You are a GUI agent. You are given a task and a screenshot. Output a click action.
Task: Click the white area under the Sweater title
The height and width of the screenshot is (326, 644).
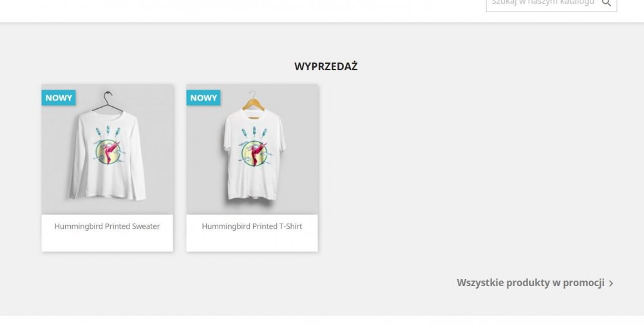point(107,242)
